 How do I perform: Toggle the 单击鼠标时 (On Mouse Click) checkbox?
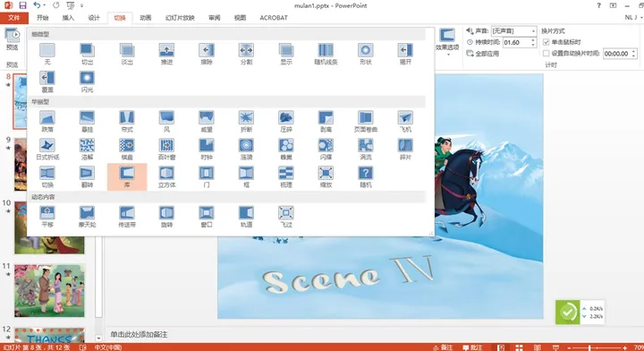tap(546, 42)
